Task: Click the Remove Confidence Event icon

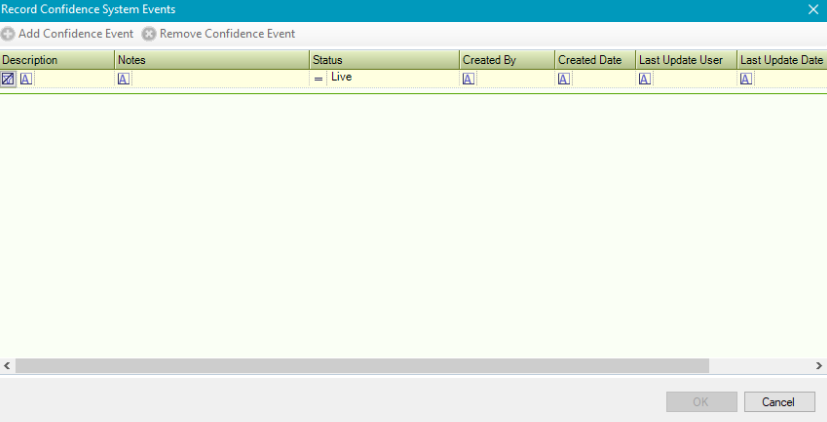Action: (149, 34)
